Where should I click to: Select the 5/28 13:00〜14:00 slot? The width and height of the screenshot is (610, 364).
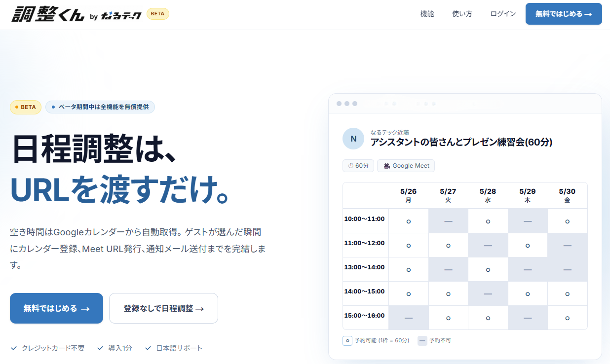click(x=488, y=270)
